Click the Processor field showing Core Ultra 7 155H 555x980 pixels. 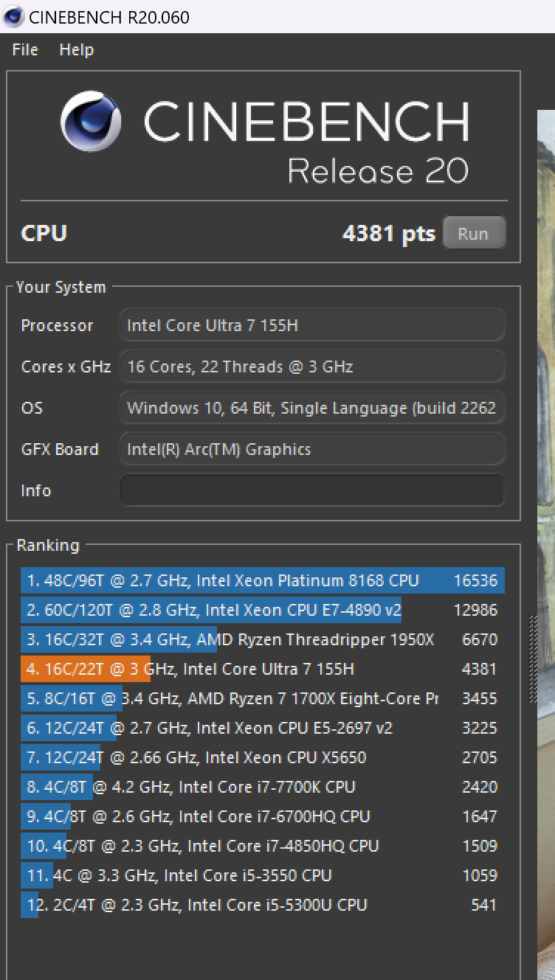(x=312, y=325)
